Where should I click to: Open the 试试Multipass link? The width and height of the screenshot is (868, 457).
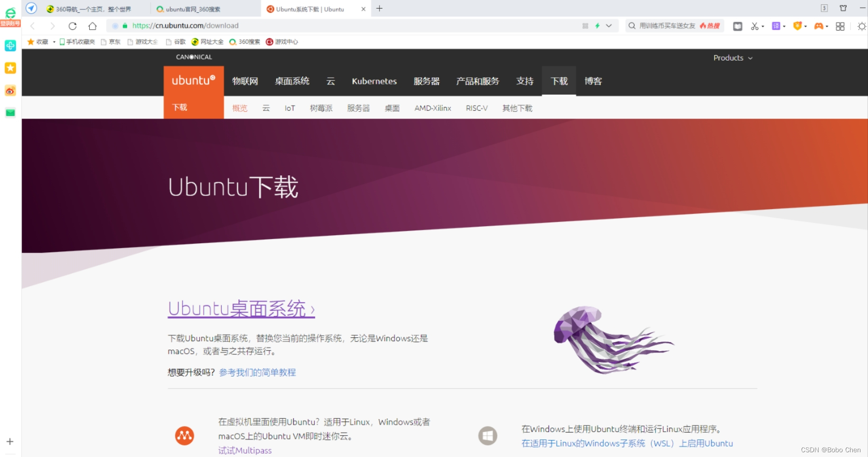coord(245,450)
